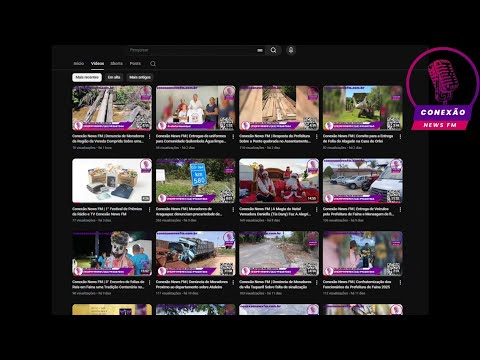Screen dimensions: 480x360
Task: Open title Entrega de Veículos pela Prefeitura
Action: 359,211
